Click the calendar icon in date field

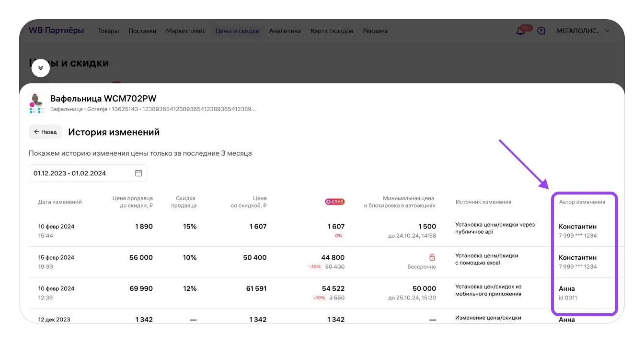[138, 173]
